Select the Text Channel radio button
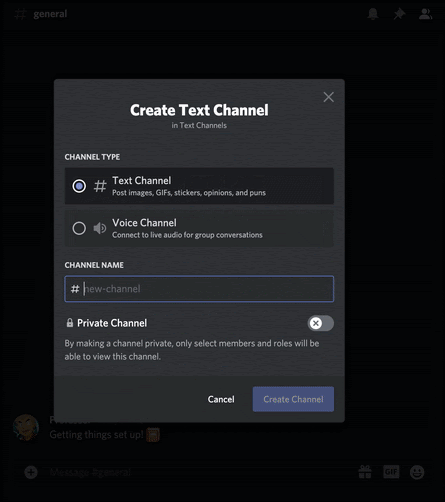The height and width of the screenshot is (502, 445). click(79, 186)
